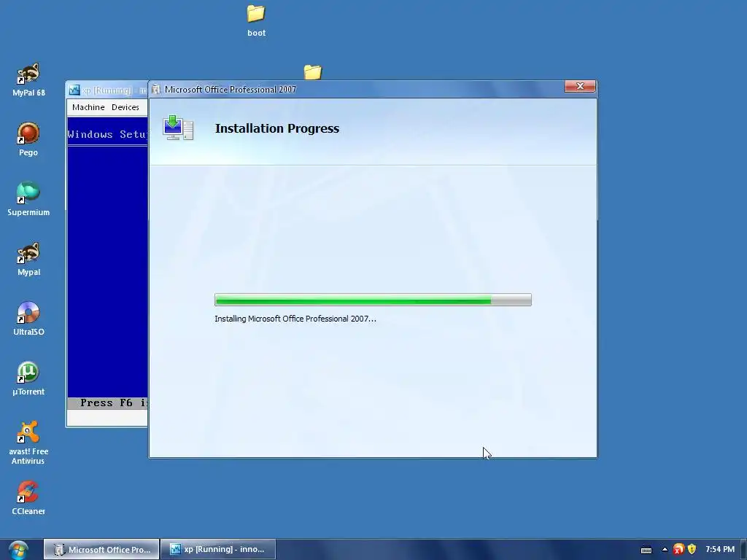747x560 pixels.
Task: Switch to xp [Running] taskbar button
Action: coord(218,550)
